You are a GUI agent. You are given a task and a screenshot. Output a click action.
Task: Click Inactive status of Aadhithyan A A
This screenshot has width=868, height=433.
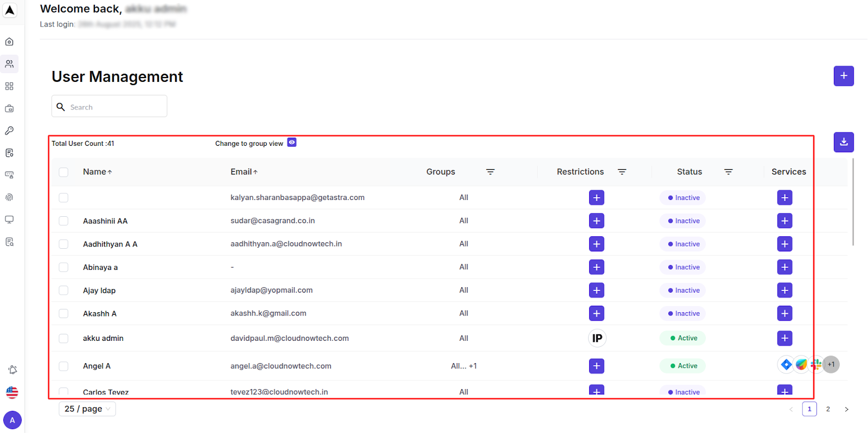(682, 244)
